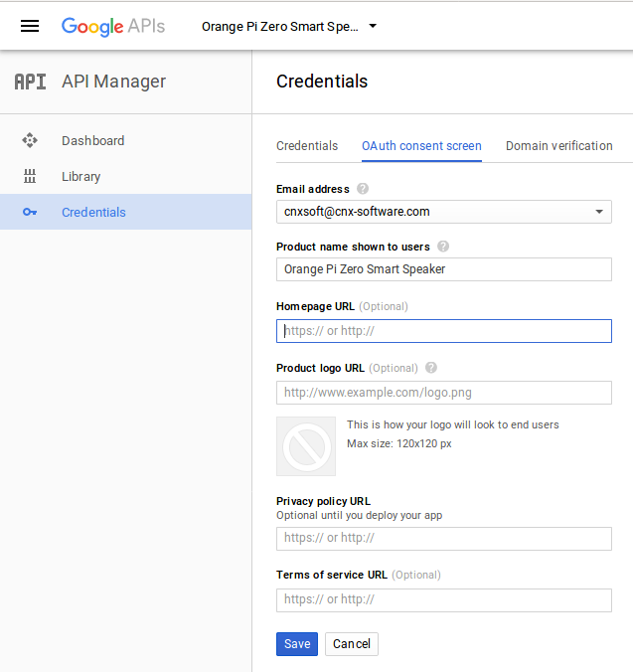Image resolution: width=633 pixels, height=672 pixels.
Task: Click the API Manager icon
Action: 30,82
